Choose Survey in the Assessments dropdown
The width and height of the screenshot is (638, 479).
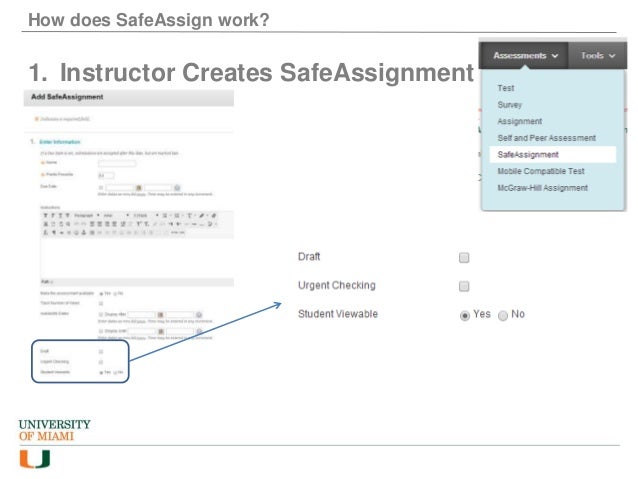click(509, 105)
